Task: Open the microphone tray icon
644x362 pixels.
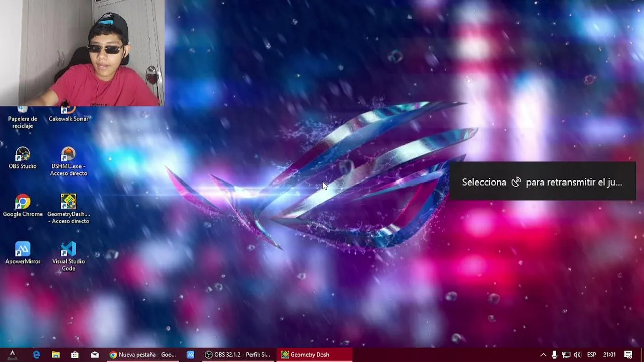Action: (x=554, y=355)
